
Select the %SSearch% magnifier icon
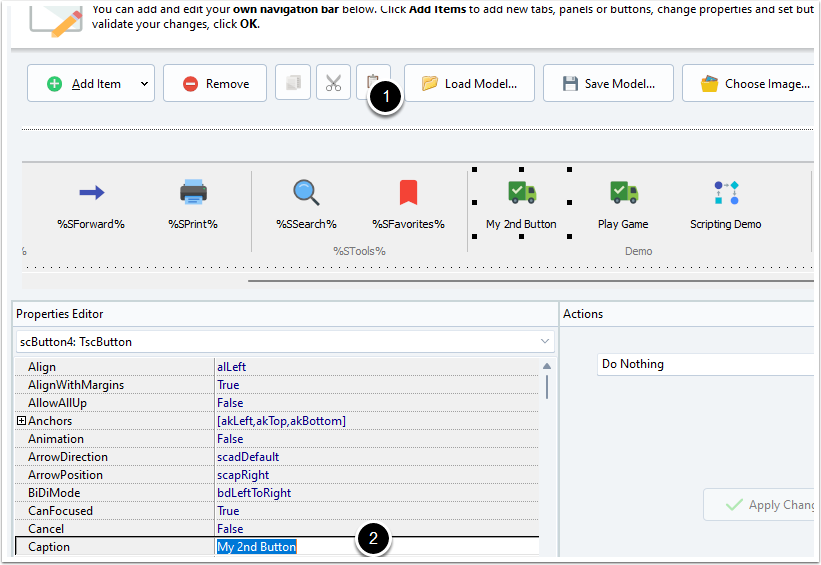coord(306,193)
